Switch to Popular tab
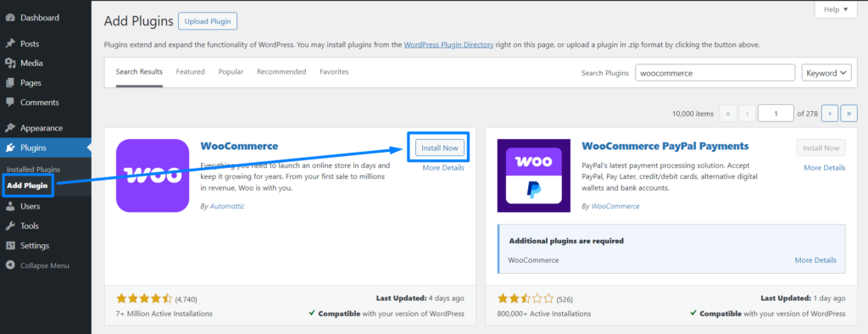 (x=231, y=72)
